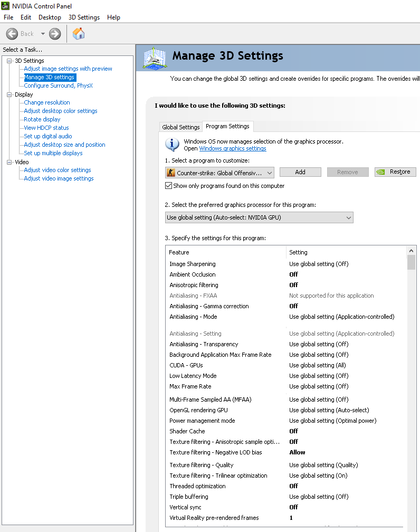Click the settings list scrollbar thumb
Image resolution: width=420 pixels, height=532 pixels.
411,263
